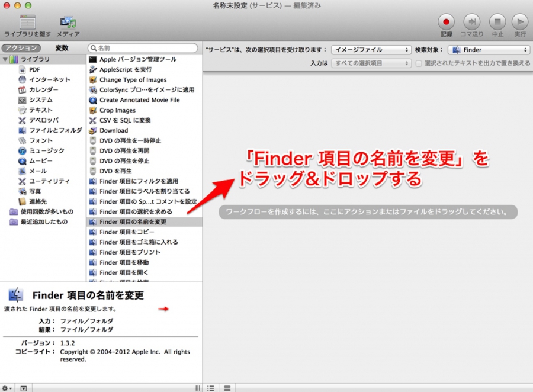
Task: Select the Download action
Action: [144, 130]
